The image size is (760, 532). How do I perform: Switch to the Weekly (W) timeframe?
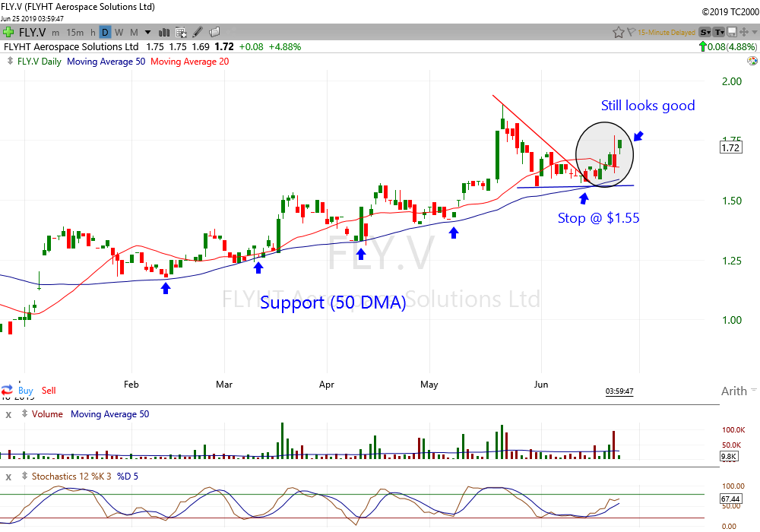119,33
